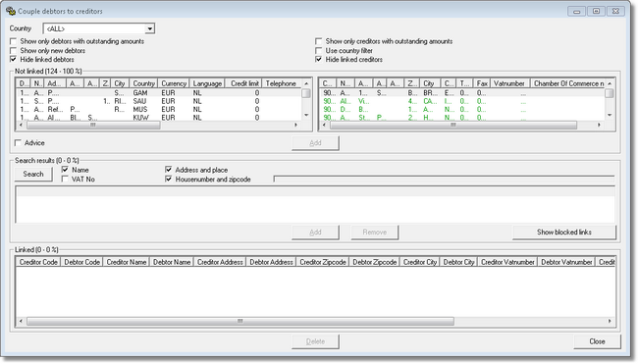Click Creditor Code column in Linked table

[38, 262]
